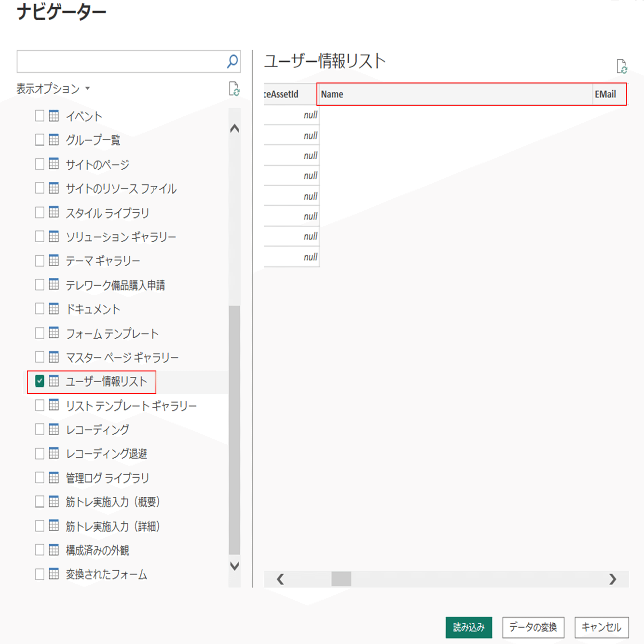The width and height of the screenshot is (644, 644).
Task: Click the ceAssetId column header
Action: click(x=291, y=94)
